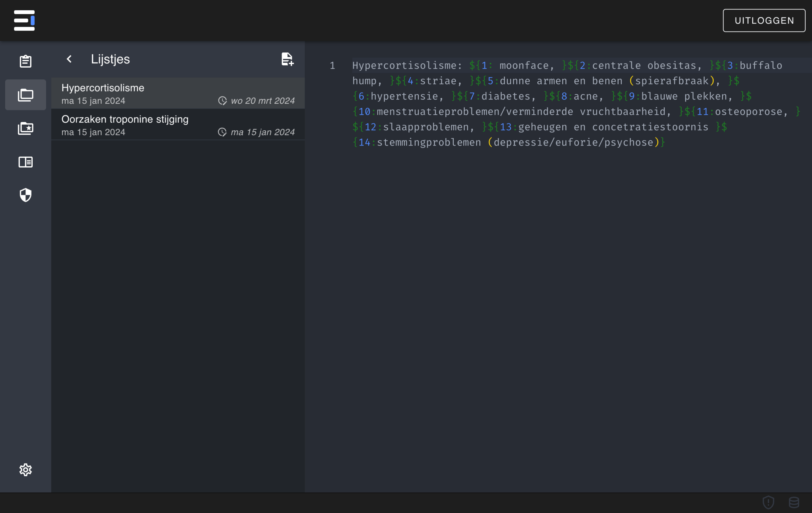The image size is (812, 513).
Task: Click the app logo menu icon
Action: (24, 21)
